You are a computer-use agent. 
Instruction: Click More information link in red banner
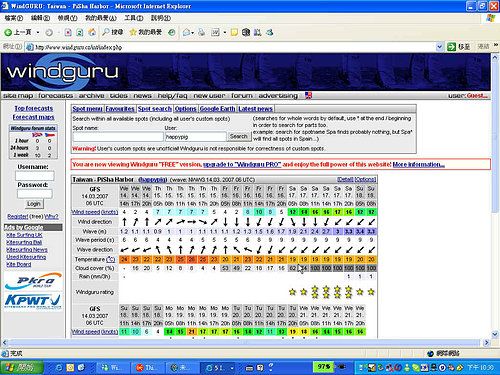click(419, 164)
